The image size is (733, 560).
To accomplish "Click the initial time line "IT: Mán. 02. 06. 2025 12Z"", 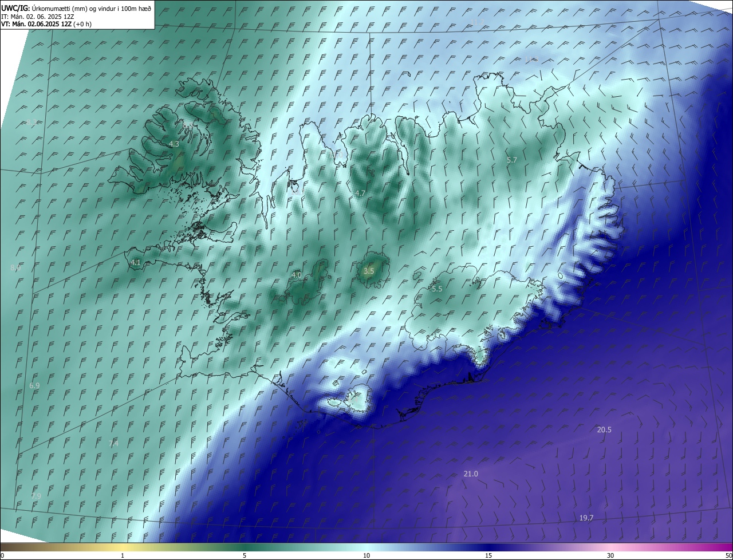I will coord(38,16).
